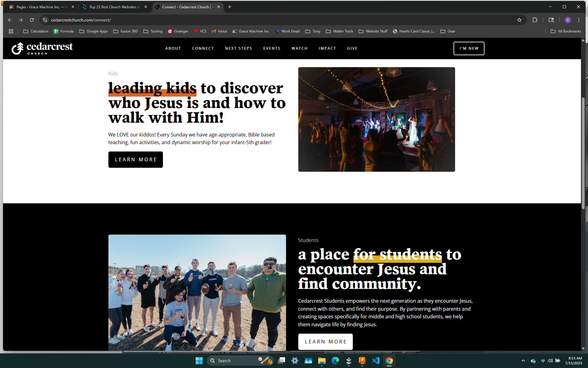Switch to the Top 23 Best Church Websites tab
Viewport: 588px width, 368px height.
click(x=114, y=7)
